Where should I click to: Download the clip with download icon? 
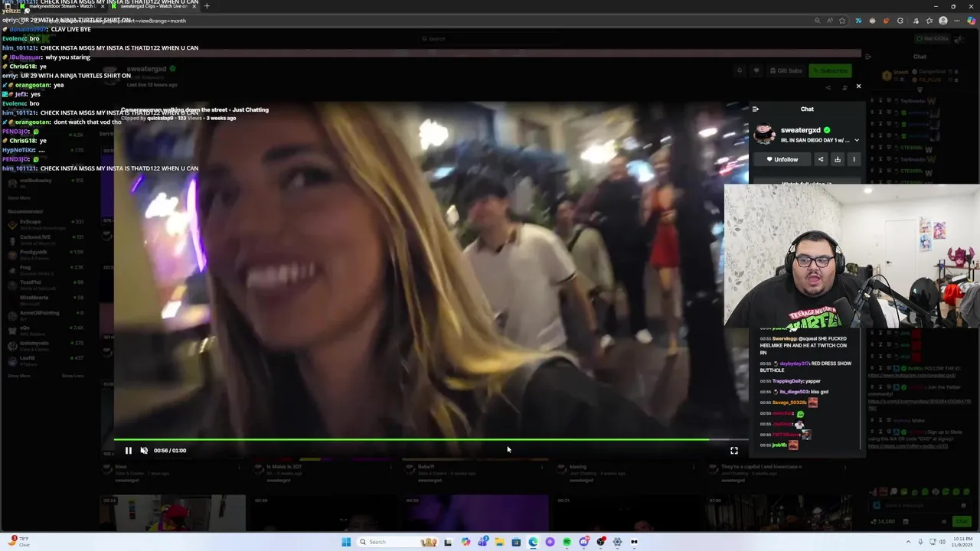[x=838, y=159]
